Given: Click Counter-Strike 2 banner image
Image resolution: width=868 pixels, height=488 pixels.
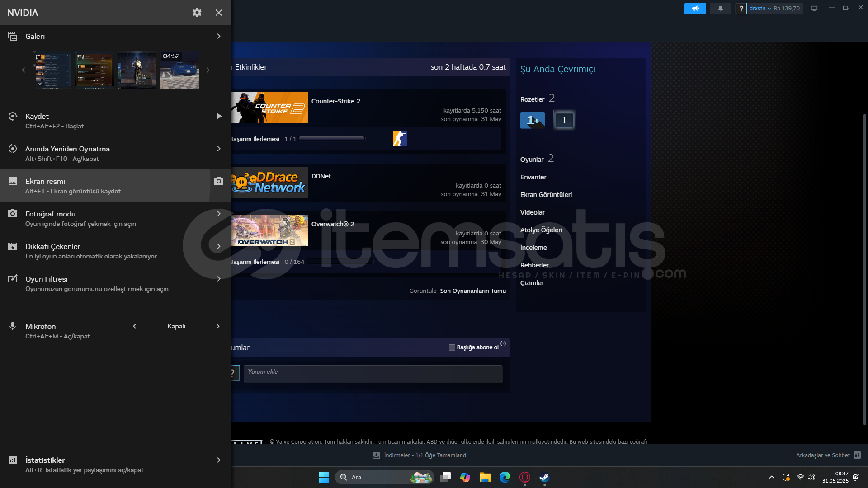Looking at the screenshot, I should point(269,108).
